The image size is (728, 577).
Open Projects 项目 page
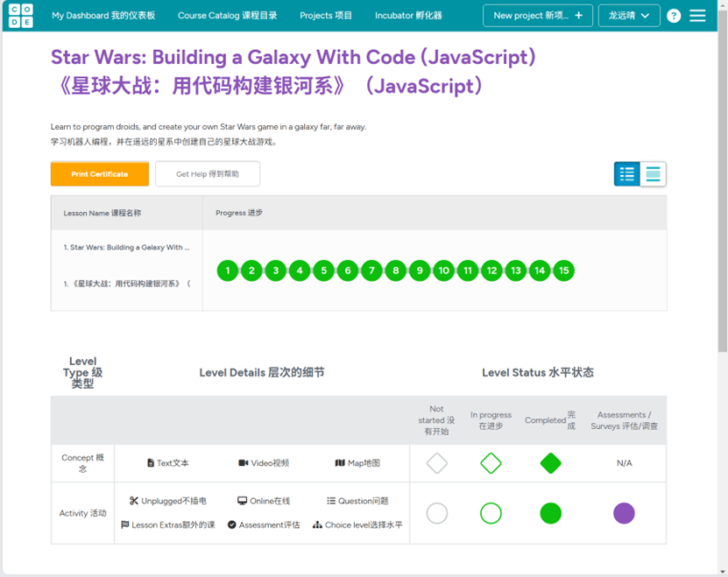tap(326, 16)
